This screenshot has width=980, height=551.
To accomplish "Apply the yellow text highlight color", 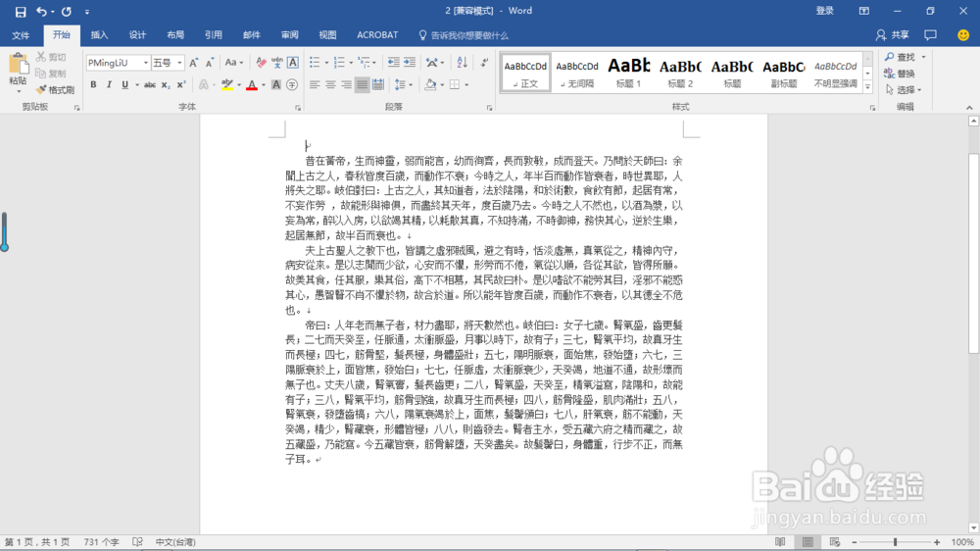I will point(227,85).
